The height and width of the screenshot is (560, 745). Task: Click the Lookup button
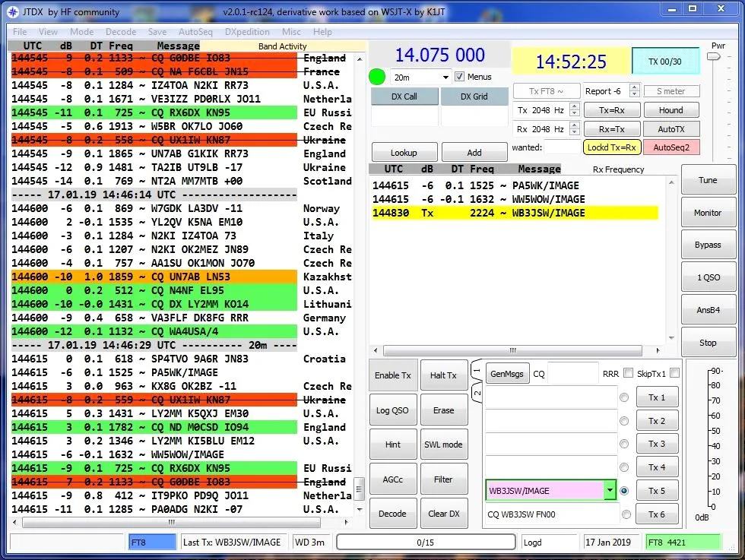point(404,153)
